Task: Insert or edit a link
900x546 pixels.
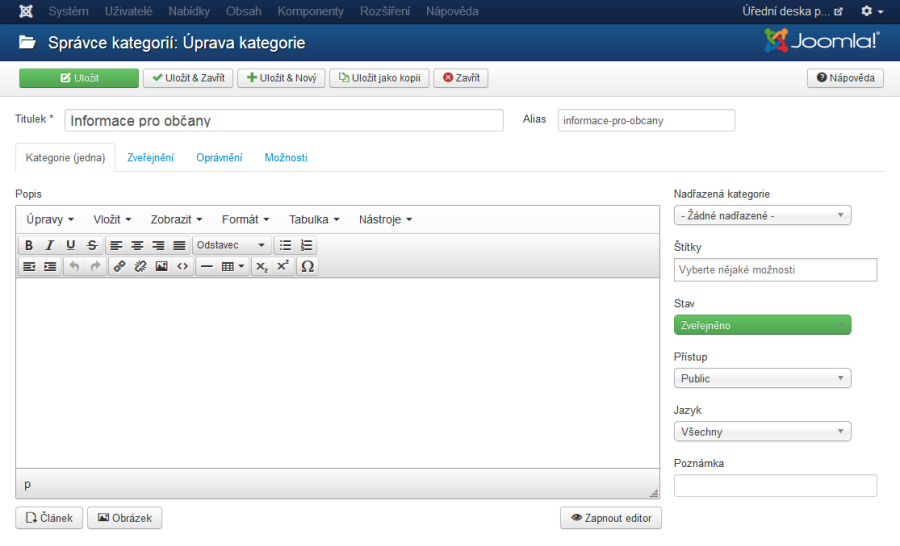Action: (119, 266)
